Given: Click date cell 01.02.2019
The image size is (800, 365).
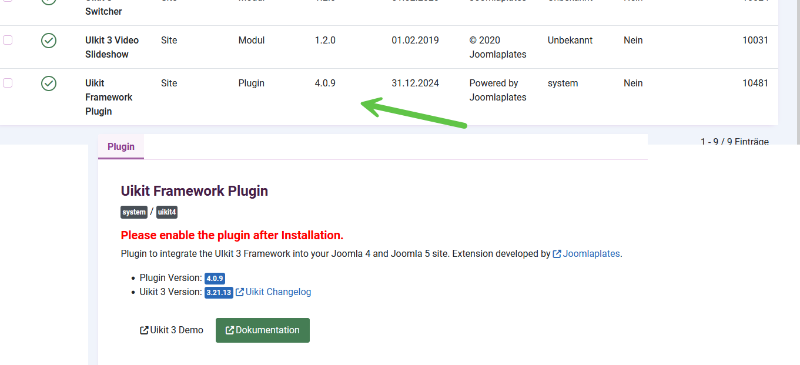Looking at the screenshot, I should 415,40.
